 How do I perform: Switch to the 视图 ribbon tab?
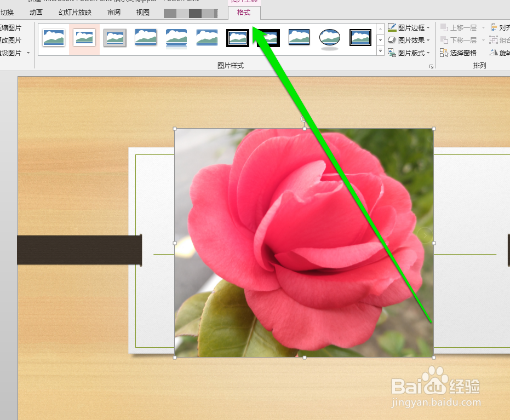143,13
